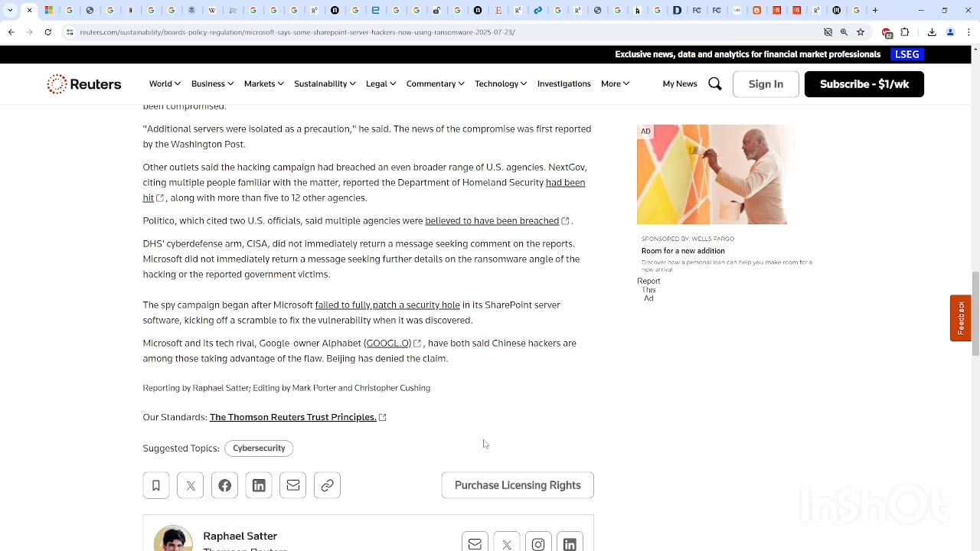Close the active Reuters tab
This screenshot has height=551, width=980.
pos(30,10)
